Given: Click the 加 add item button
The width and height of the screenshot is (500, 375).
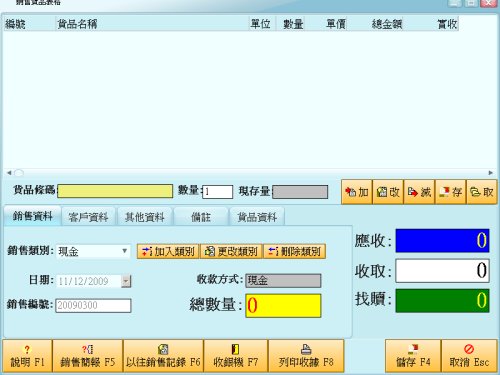Looking at the screenshot, I should pyautogui.click(x=357, y=192).
